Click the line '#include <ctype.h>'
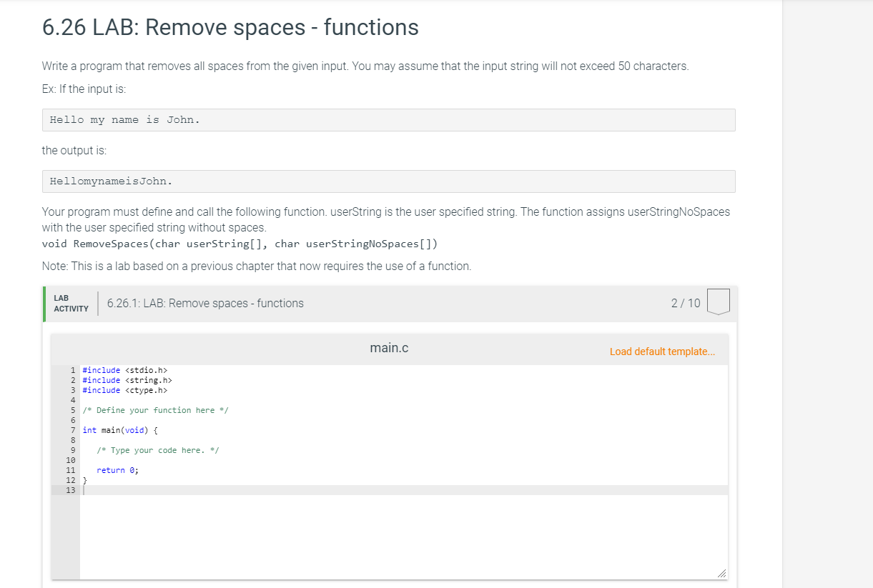 click(124, 390)
